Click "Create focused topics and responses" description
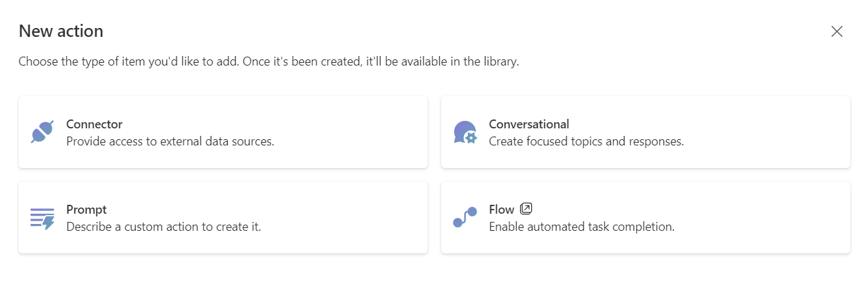The width and height of the screenshot is (868, 297). click(x=586, y=141)
